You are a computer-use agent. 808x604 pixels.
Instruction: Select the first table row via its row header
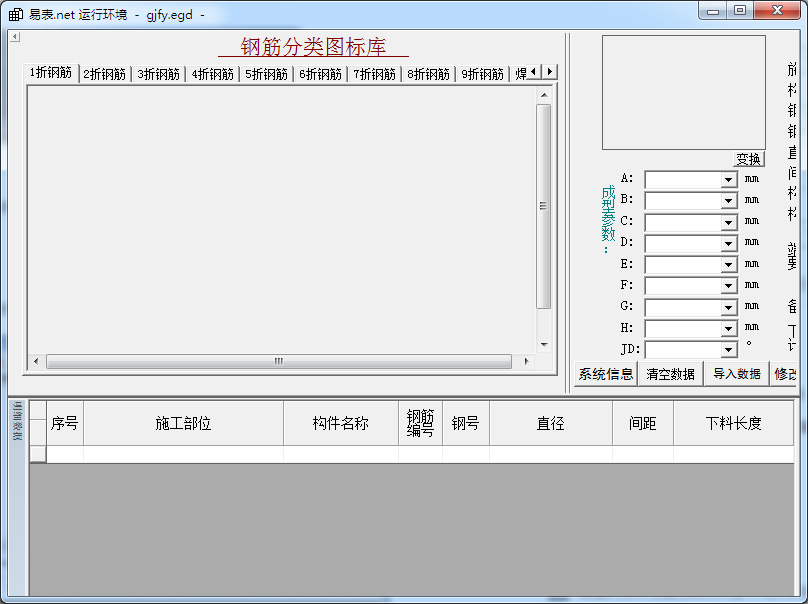(x=38, y=454)
